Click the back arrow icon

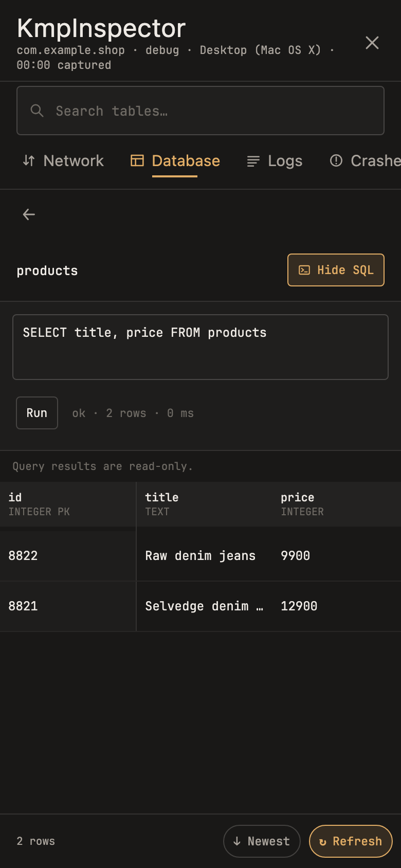point(29,214)
